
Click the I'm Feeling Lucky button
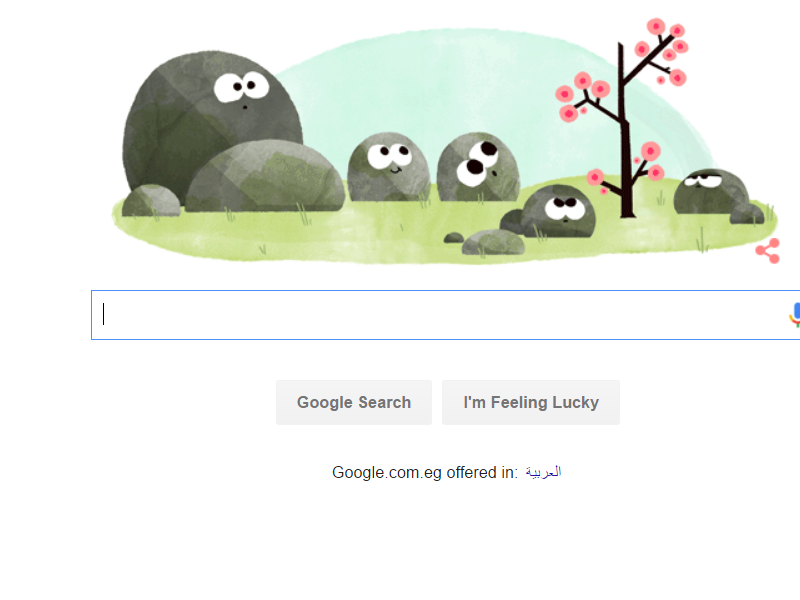531,402
